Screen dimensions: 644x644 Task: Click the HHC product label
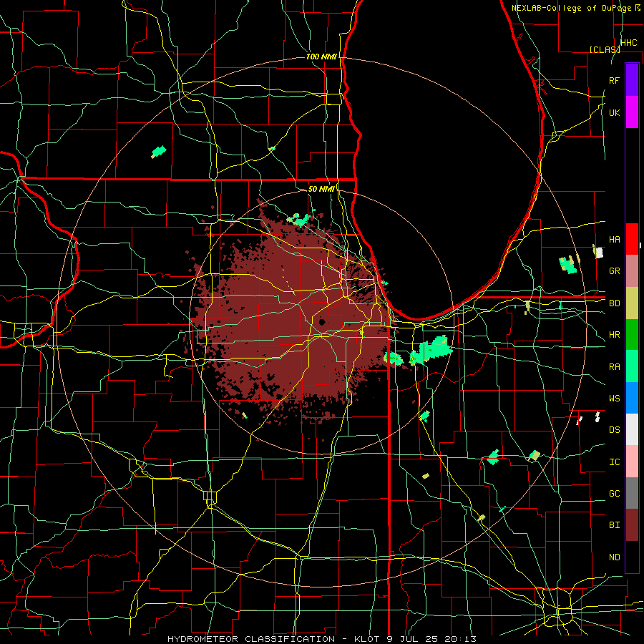click(628, 43)
